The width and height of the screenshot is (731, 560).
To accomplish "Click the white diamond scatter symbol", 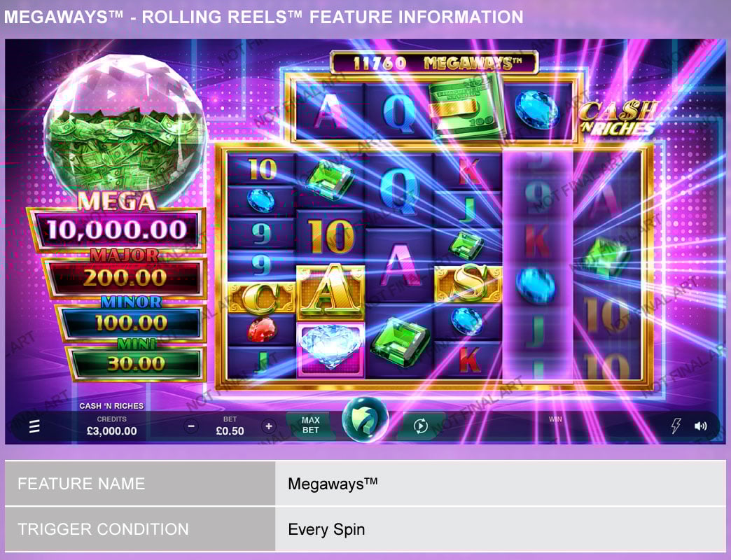I will pos(330,348).
